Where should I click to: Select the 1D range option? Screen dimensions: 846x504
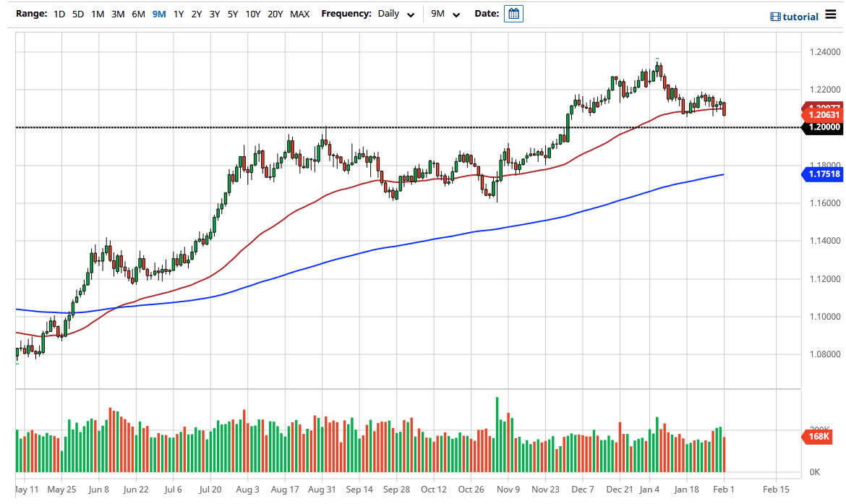[59, 14]
